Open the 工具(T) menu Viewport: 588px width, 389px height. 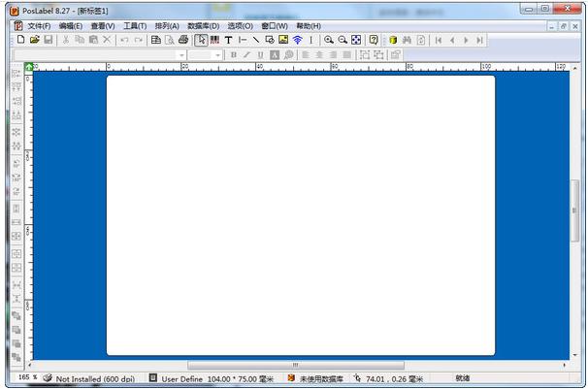135,25
